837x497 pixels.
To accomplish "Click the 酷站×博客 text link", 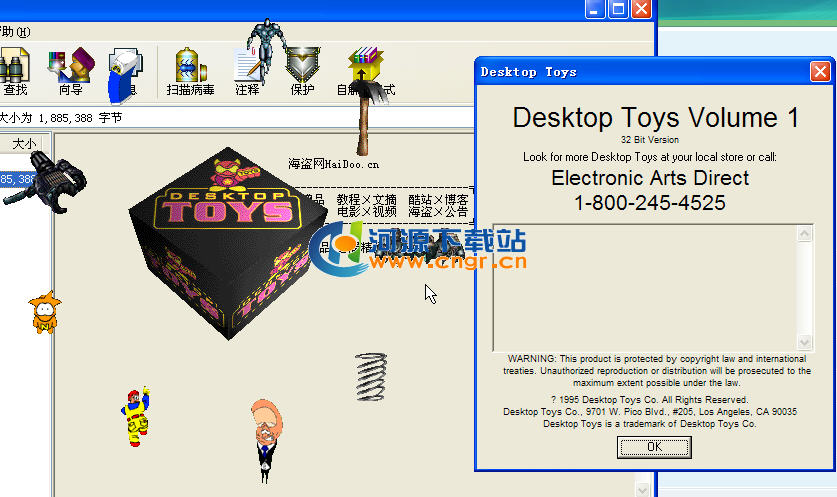I will [438, 200].
